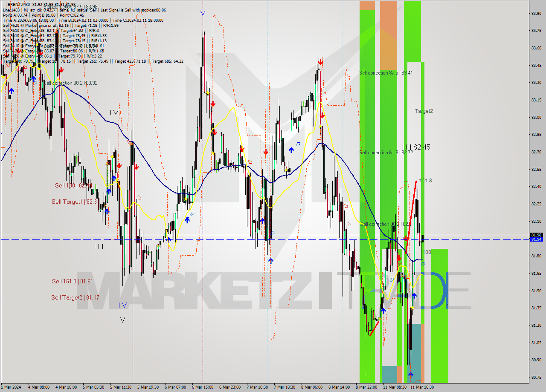Click the '6 Mar 07:00' time label
Image resolution: width=546 pixels, height=392 pixels.
pos(175,387)
